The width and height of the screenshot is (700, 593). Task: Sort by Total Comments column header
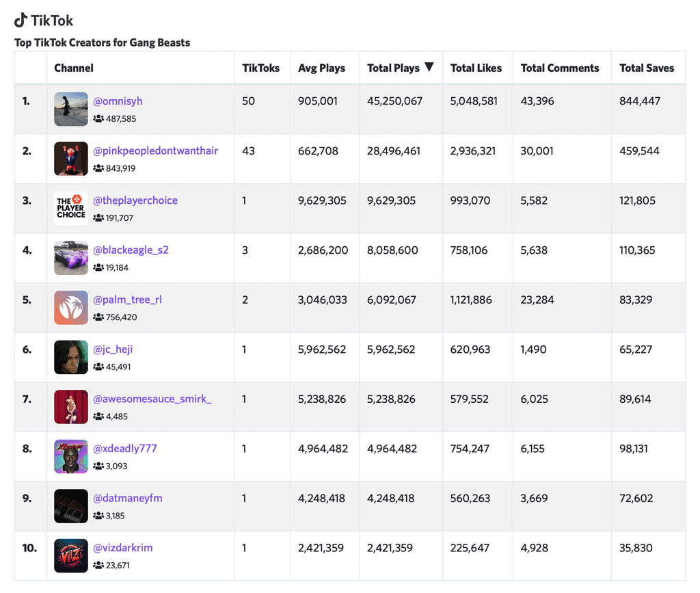coord(559,68)
